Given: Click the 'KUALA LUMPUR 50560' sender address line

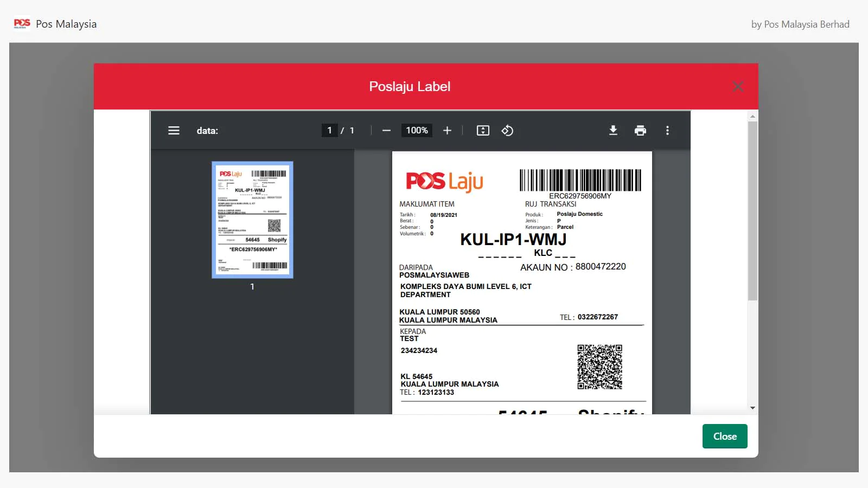Looking at the screenshot, I should 440,312.
